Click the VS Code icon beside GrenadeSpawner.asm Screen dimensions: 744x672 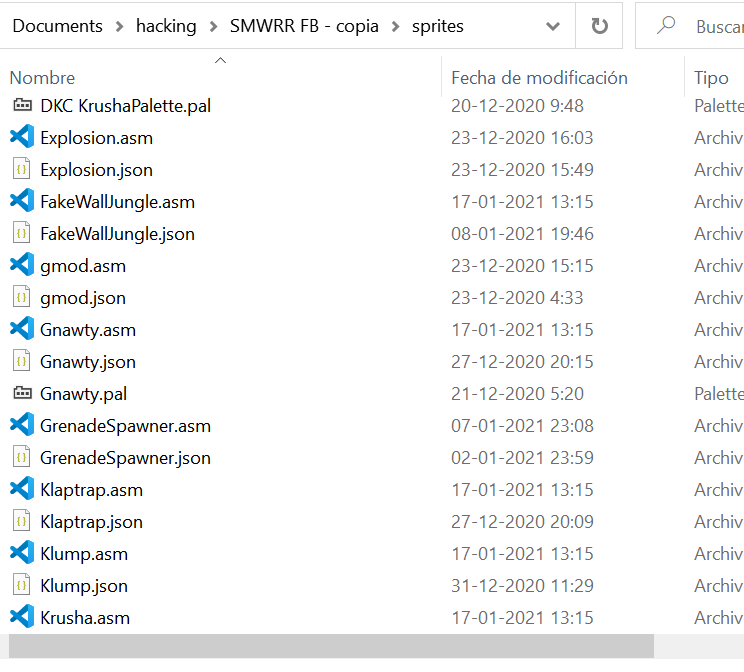tap(22, 425)
